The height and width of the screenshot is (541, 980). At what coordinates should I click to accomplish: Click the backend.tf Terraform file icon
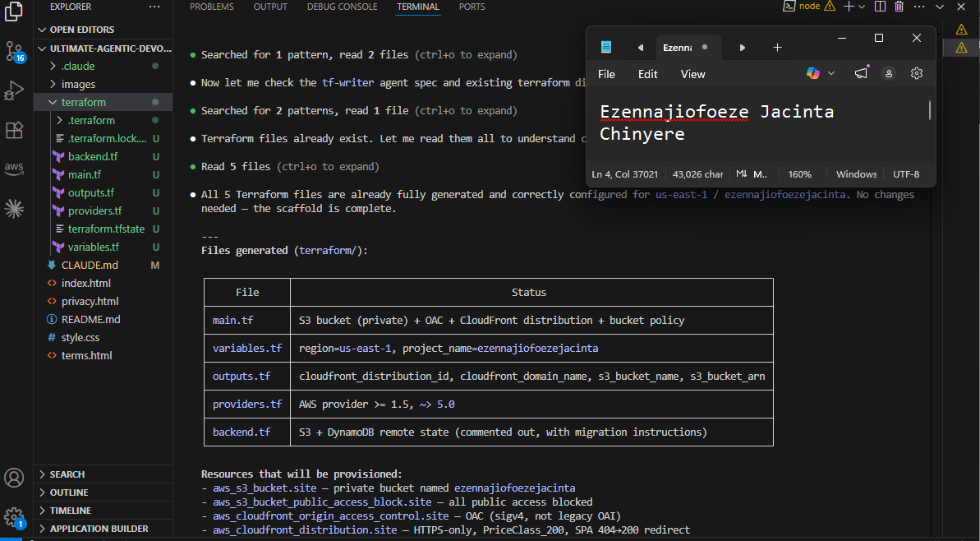tap(58, 156)
